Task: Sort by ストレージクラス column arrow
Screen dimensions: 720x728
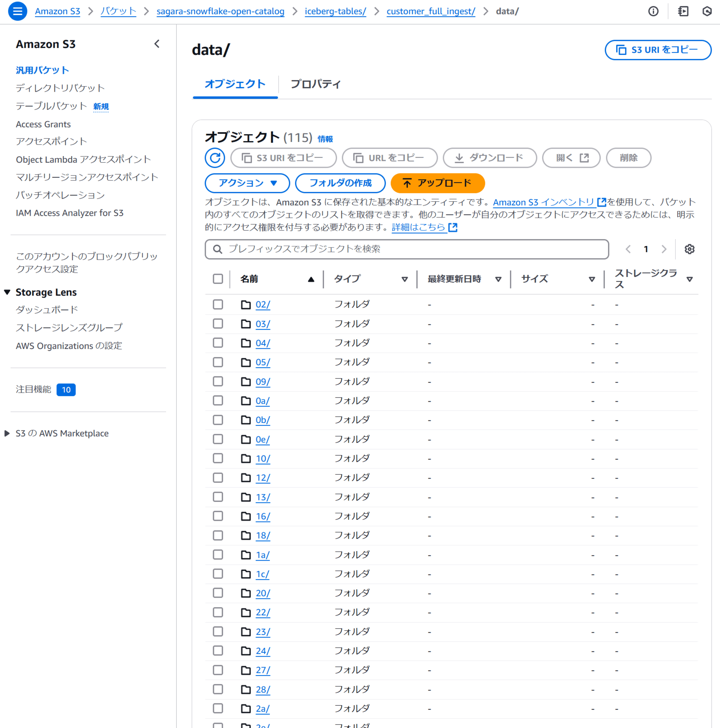Action: pos(689,279)
